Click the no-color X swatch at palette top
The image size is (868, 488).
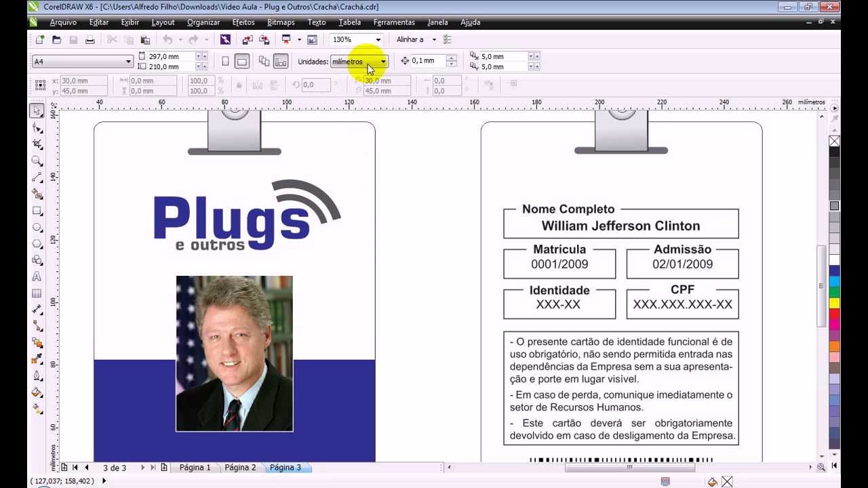coord(835,141)
